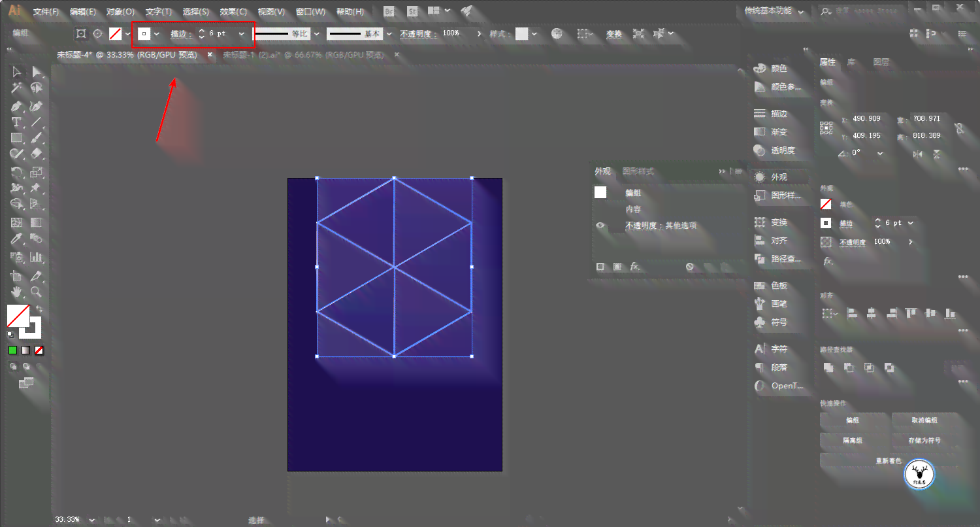Switch to 未标题-1 (2).ai document tab

click(303, 56)
